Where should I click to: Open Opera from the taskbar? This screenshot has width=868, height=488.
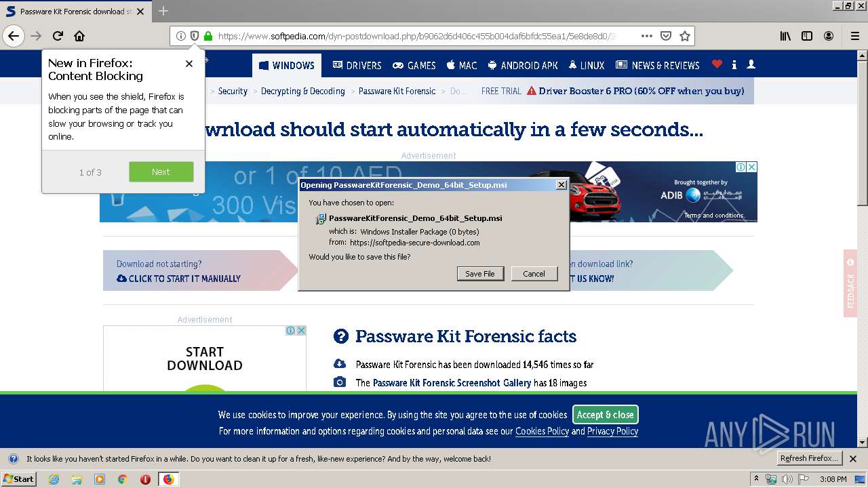(145, 479)
